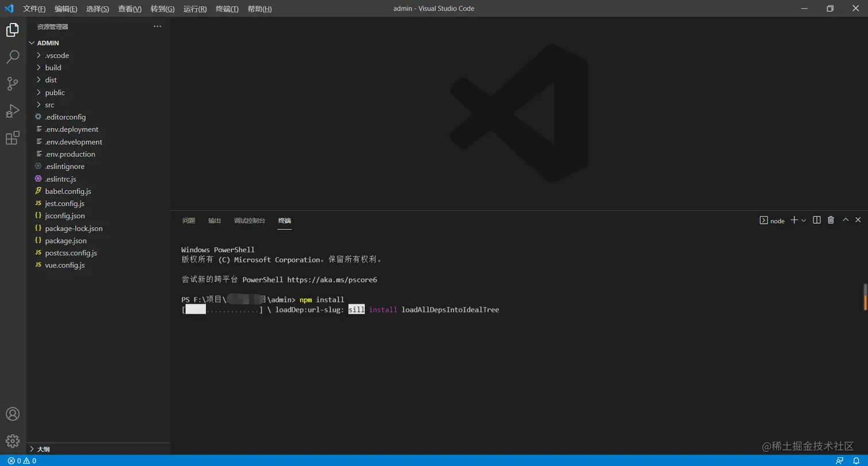This screenshot has height=466, width=868.
Task: Open the .eslintignore file
Action: click(x=98, y=167)
